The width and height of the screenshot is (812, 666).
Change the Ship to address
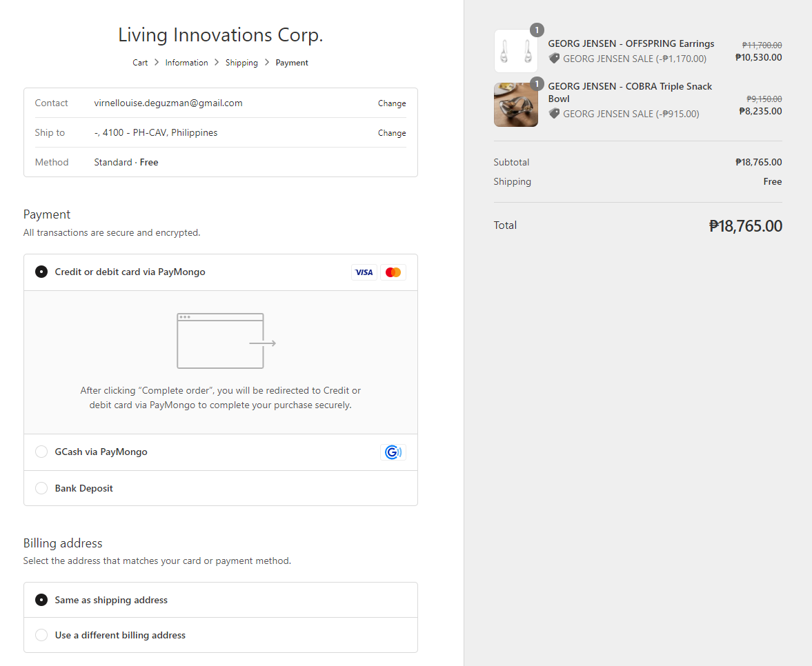click(392, 133)
